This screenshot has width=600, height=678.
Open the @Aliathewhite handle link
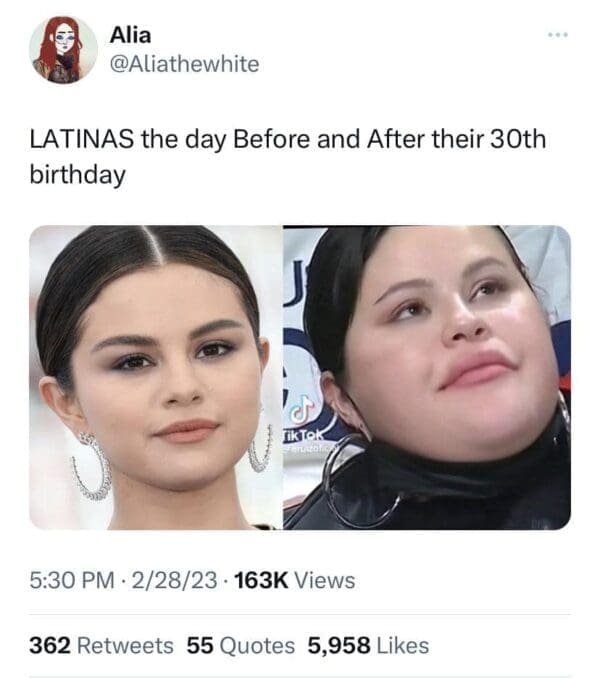point(185,64)
